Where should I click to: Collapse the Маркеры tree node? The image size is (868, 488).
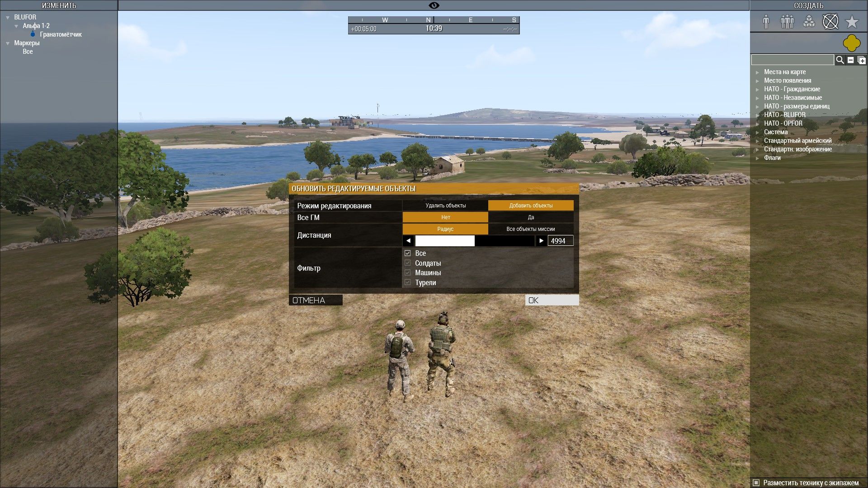[x=8, y=43]
